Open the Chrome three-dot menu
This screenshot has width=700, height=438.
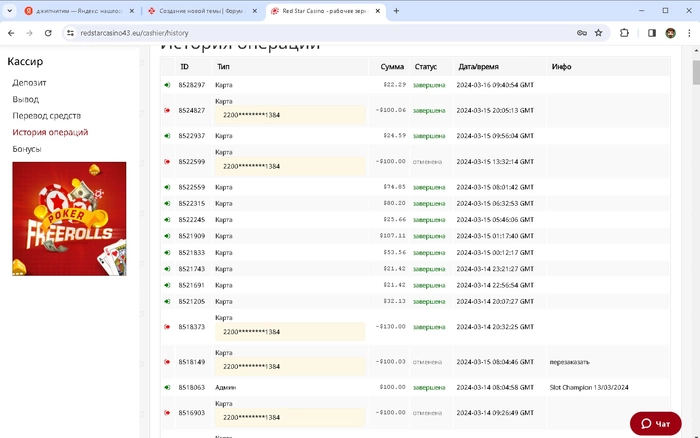coord(688,32)
